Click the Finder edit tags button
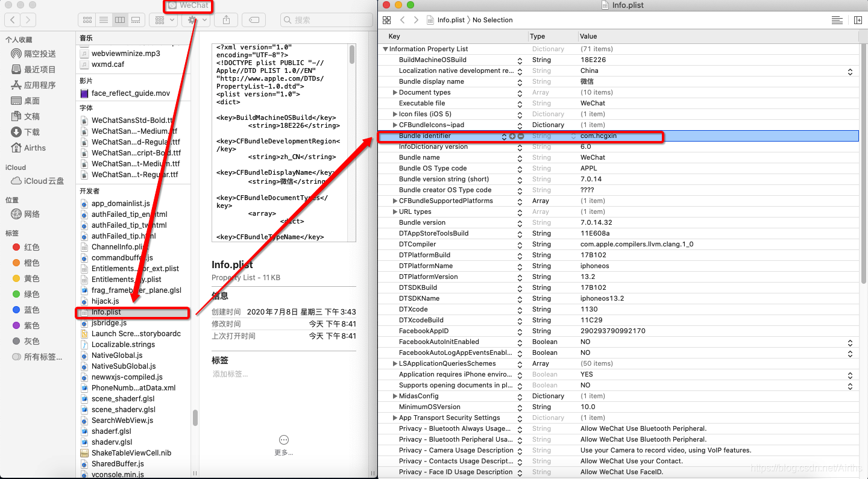This screenshot has height=479, width=868. coord(254,20)
